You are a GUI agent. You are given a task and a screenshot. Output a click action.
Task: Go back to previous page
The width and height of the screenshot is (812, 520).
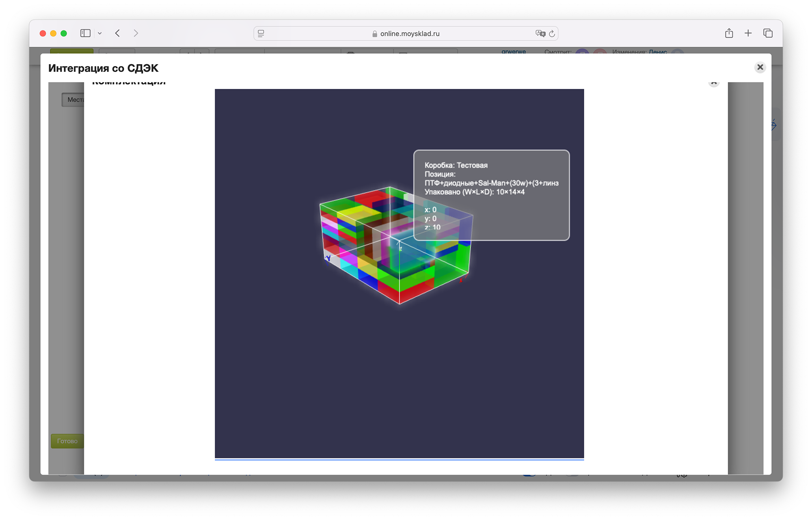pos(118,33)
